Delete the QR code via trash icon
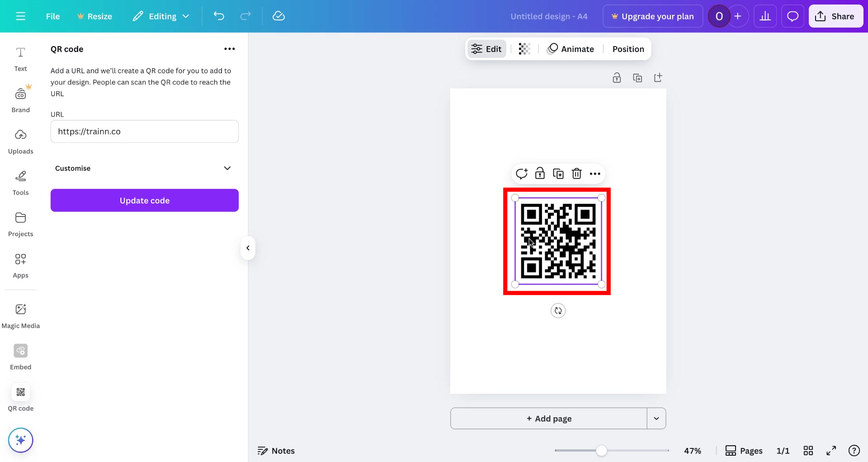 tap(577, 174)
